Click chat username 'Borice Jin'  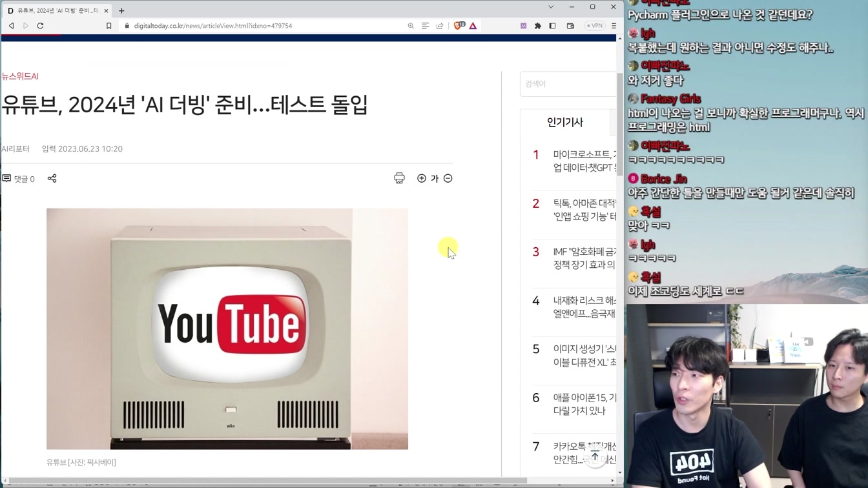[x=664, y=179]
